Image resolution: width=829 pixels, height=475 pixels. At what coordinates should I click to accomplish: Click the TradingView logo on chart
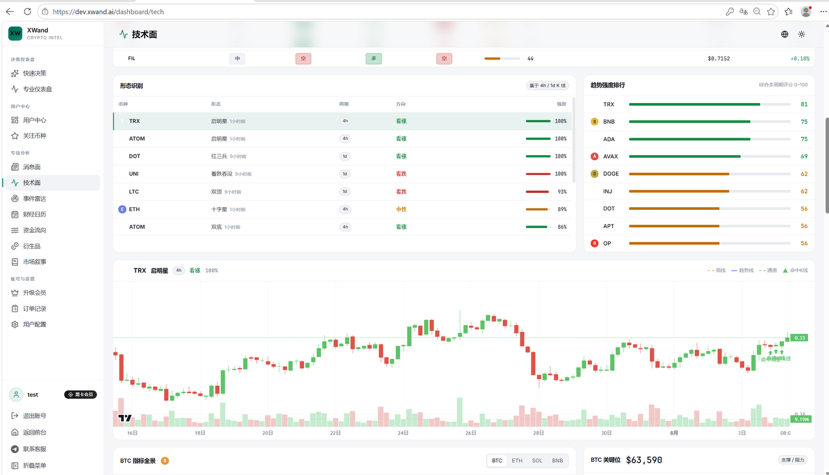pyautogui.click(x=125, y=418)
